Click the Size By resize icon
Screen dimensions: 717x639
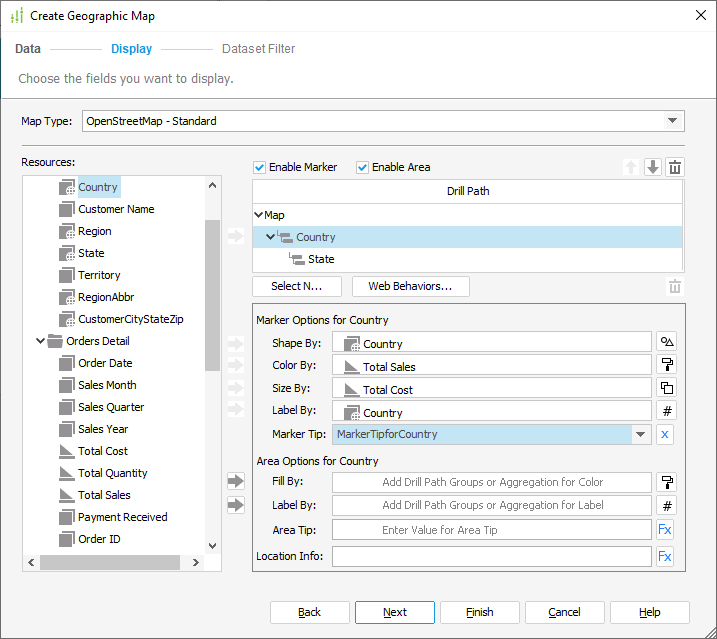point(667,389)
